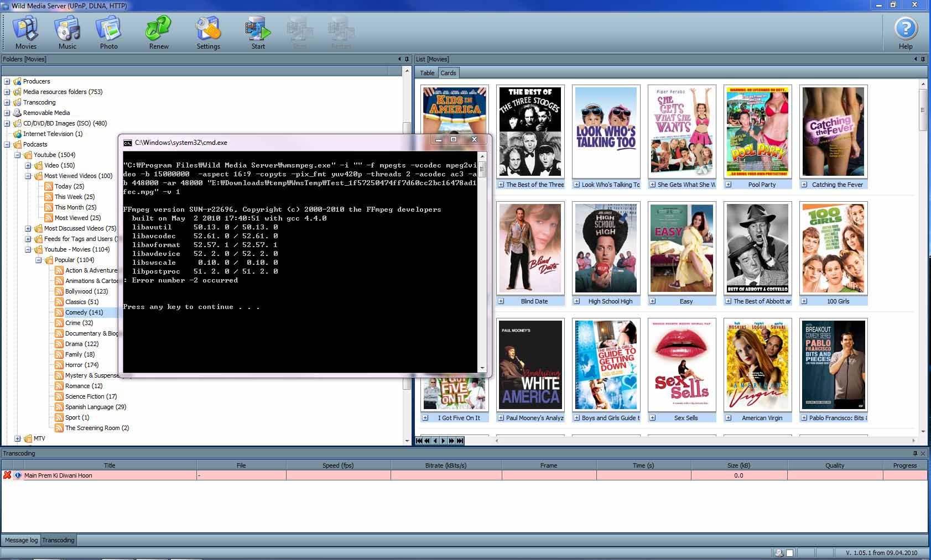Expand the Transcoding tree node
This screenshot has height=560, width=931.
point(7,102)
